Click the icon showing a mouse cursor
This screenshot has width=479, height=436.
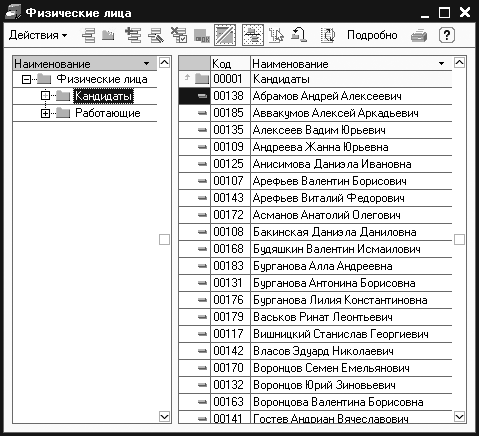coord(276,35)
